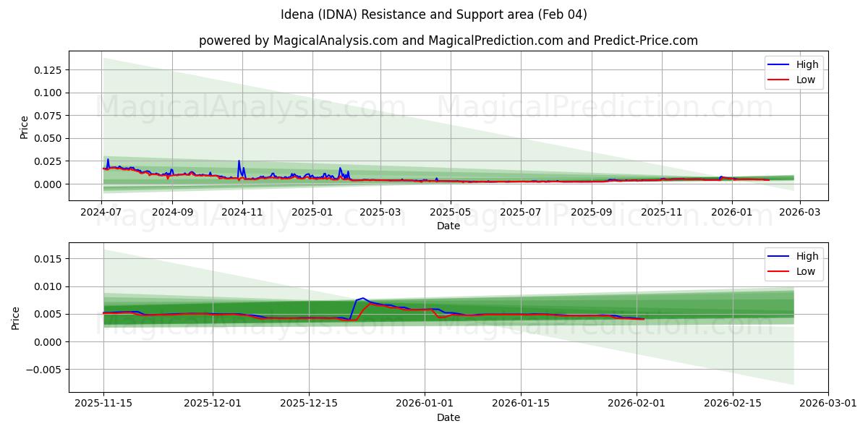Toggle the High legend entry in bottom chart

(x=793, y=256)
